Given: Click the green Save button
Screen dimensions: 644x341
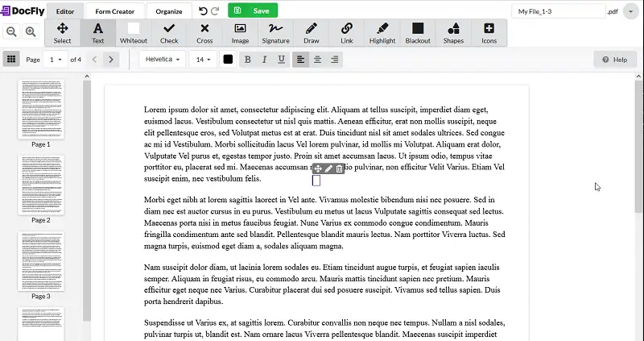Looking at the screenshot, I should pos(253,10).
